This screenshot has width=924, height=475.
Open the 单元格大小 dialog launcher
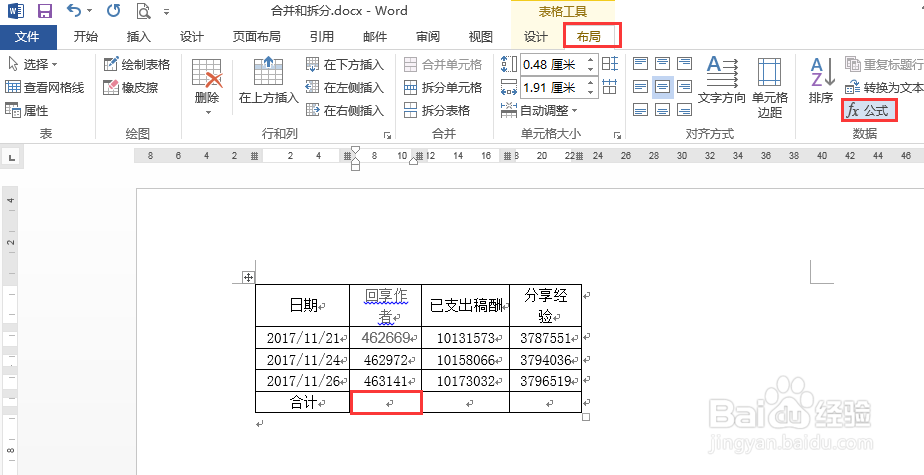point(617,135)
